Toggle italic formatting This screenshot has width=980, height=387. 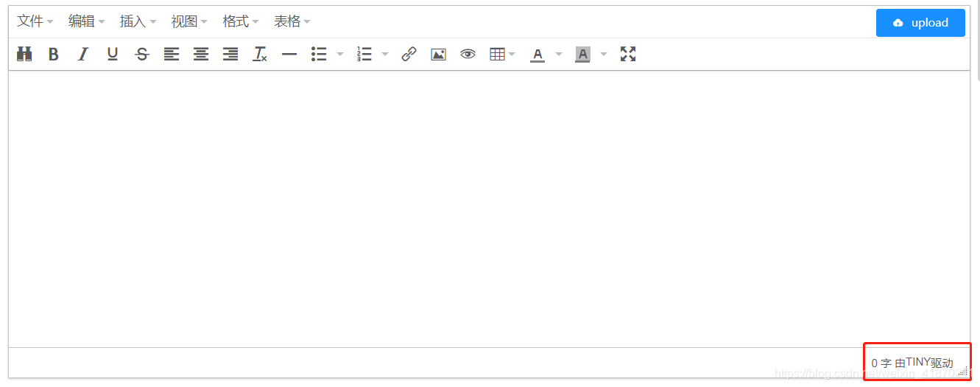tap(83, 54)
